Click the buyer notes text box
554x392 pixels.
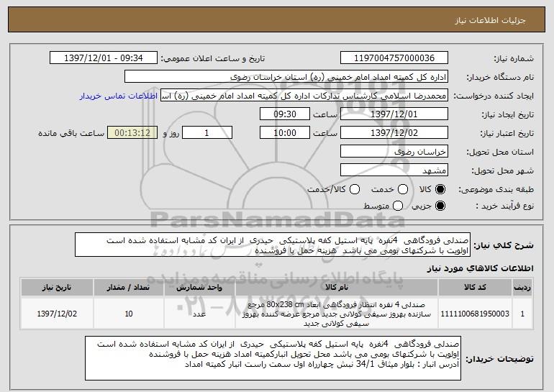273,358
